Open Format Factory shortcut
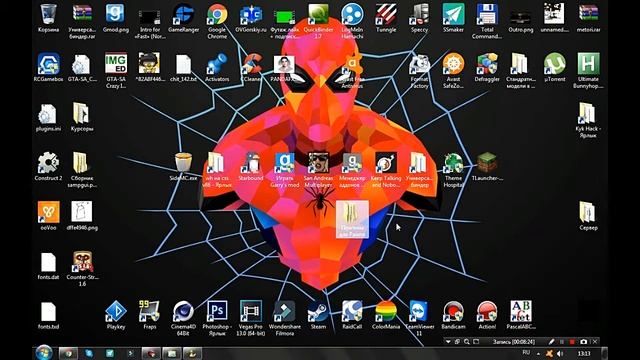Screen dimensions: 640x360 (x=420, y=71)
